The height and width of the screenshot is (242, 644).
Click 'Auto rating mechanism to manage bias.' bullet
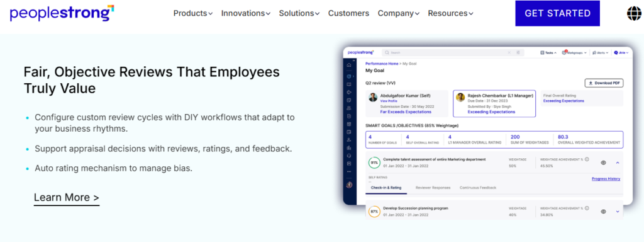(113, 168)
